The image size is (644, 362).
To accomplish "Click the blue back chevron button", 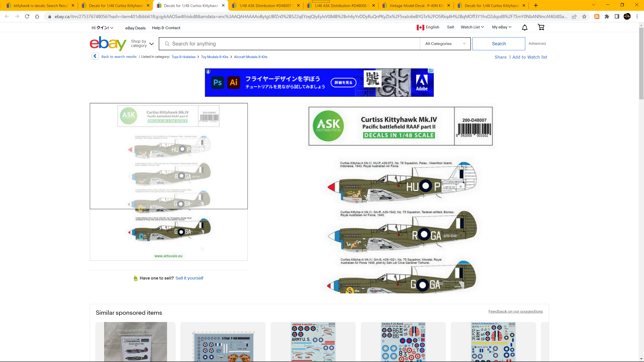I will click(95, 56).
